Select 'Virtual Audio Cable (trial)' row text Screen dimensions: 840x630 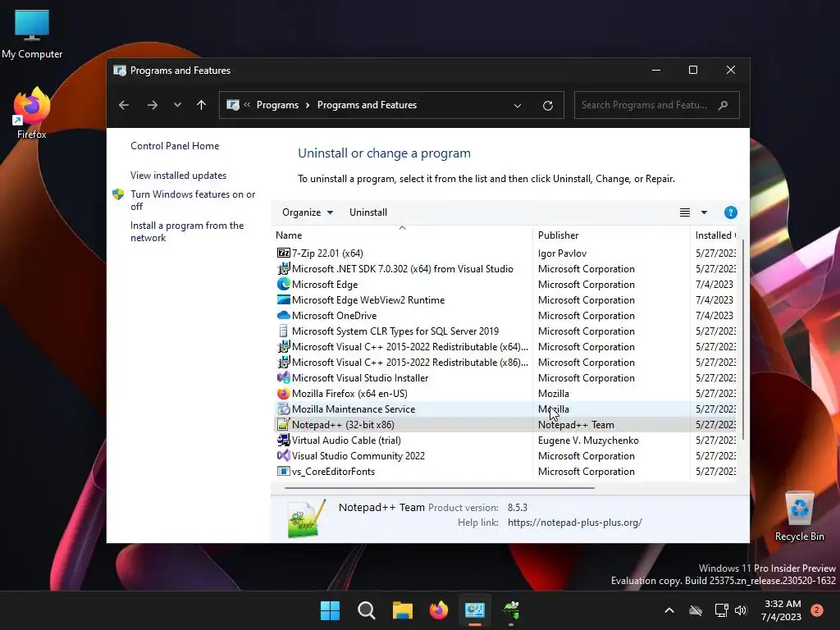(346, 441)
